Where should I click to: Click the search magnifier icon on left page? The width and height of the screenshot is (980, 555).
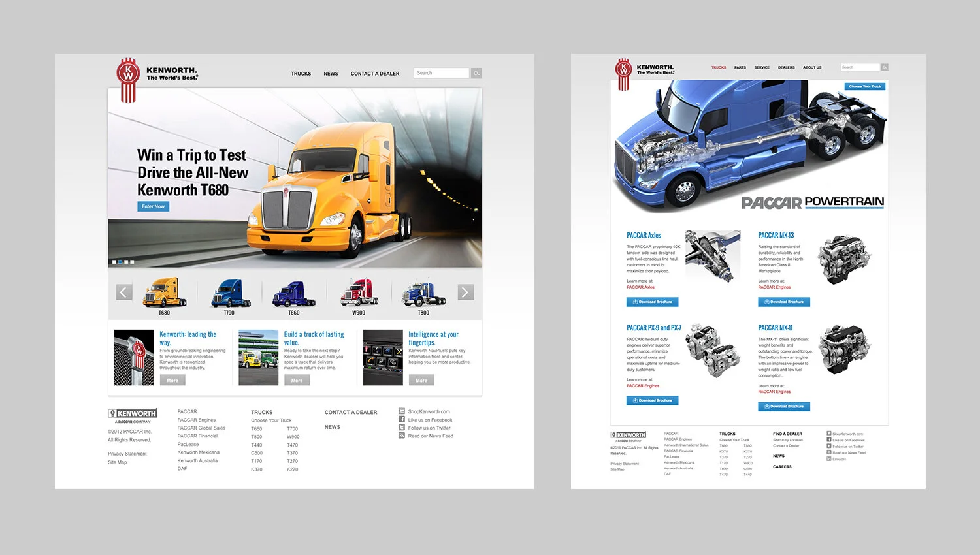click(x=477, y=73)
